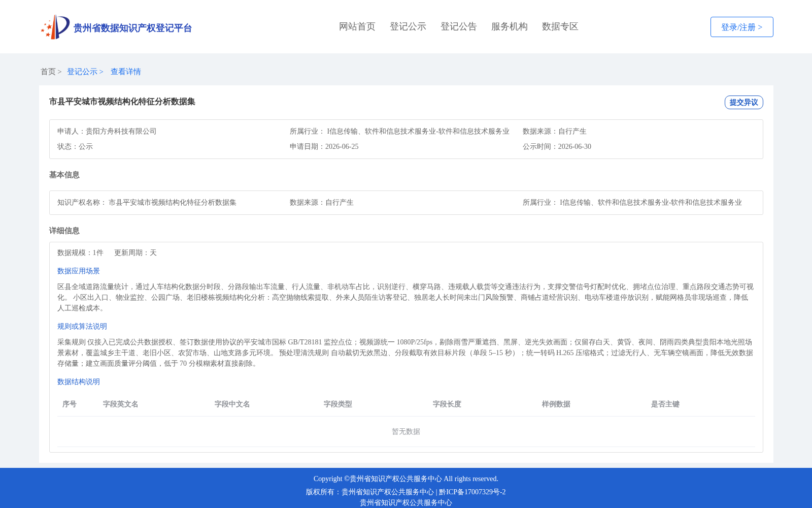Click the 提交异议 button

(x=743, y=102)
